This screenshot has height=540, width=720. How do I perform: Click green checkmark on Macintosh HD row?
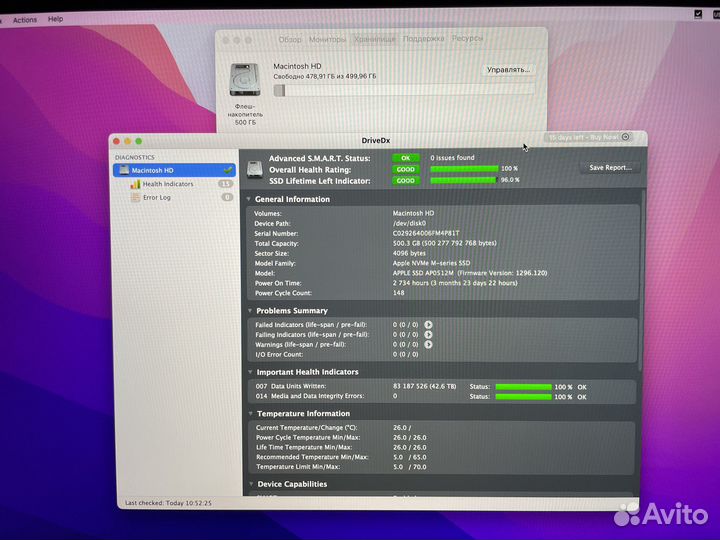(x=227, y=170)
